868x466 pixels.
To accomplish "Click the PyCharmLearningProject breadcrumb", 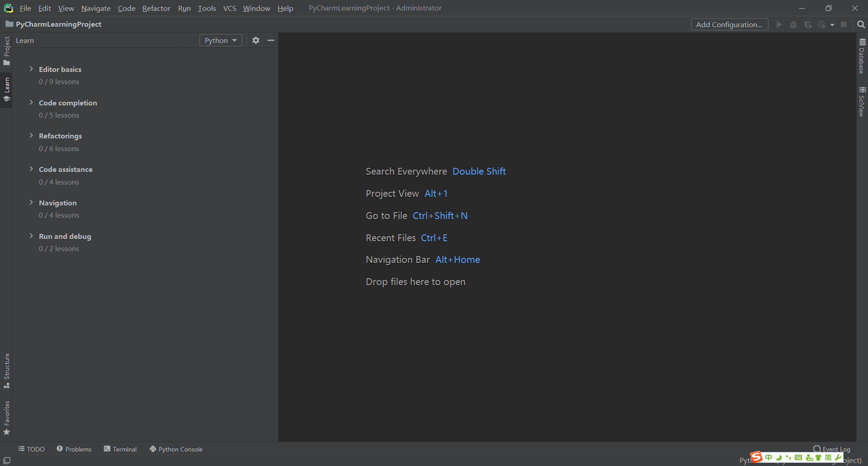I will pos(58,24).
